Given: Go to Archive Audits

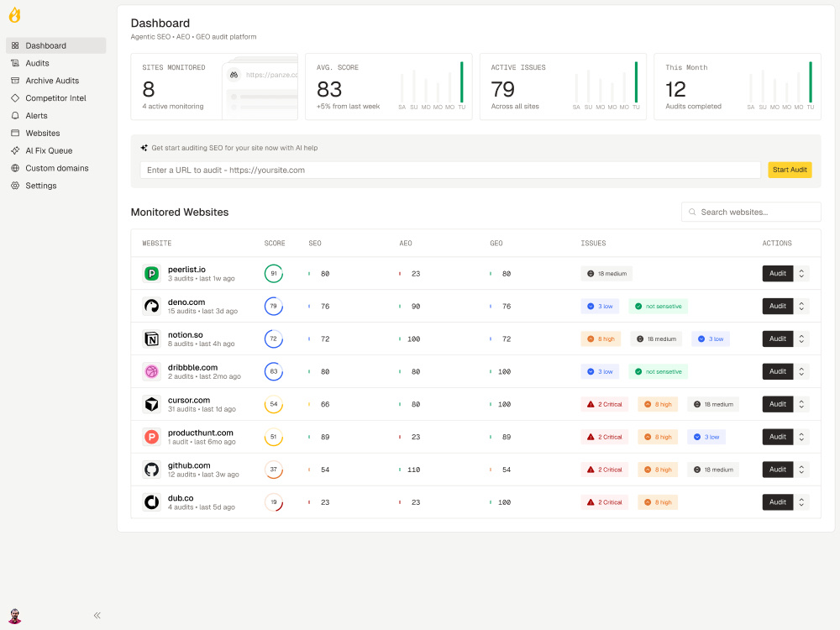Looking at the screenshot, I should point(56,81).
